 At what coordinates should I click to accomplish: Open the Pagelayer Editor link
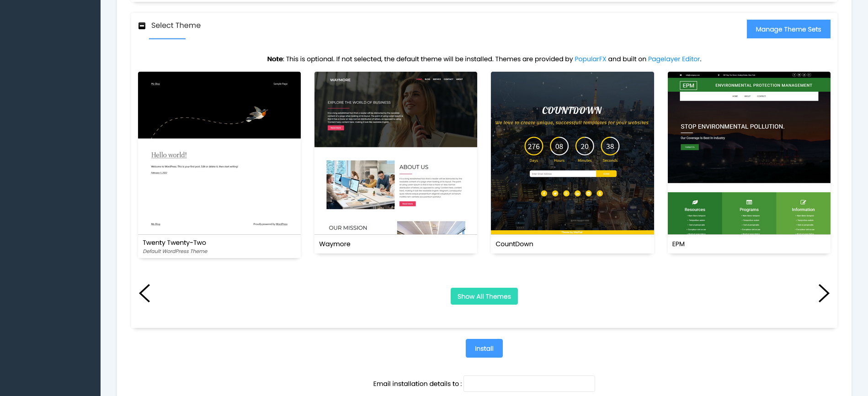click(674, 59)
